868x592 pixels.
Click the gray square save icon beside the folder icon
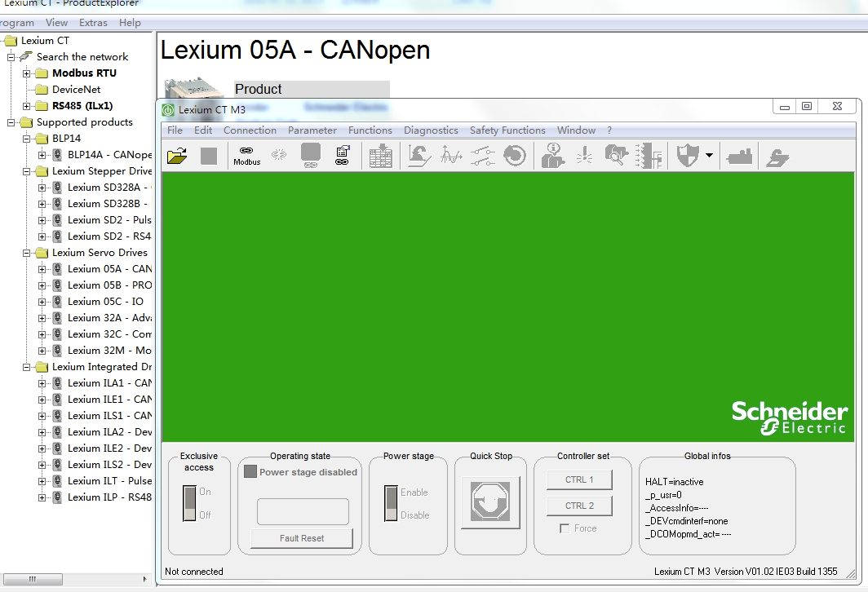pos(209,156)
